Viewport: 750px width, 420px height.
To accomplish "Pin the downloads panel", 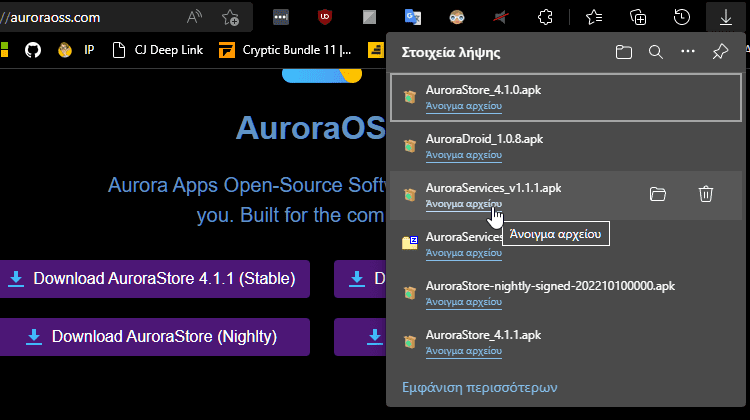I will [x=720, y=52].
